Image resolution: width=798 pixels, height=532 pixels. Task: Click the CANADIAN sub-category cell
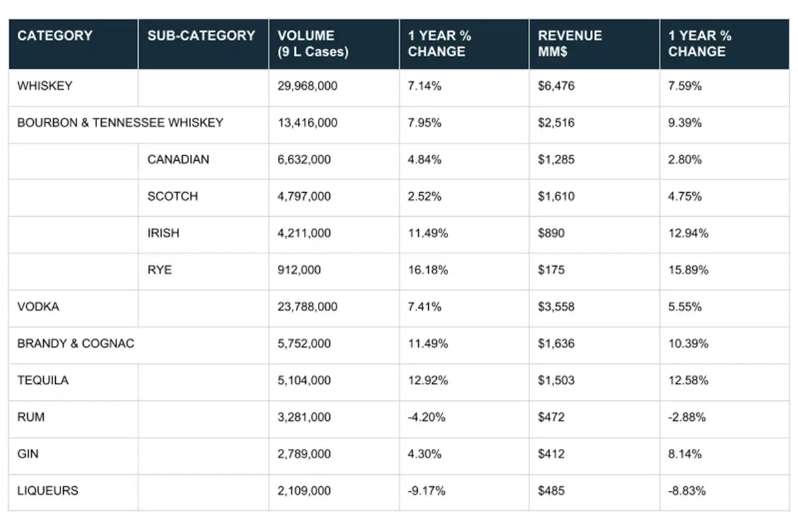(178, 160)
